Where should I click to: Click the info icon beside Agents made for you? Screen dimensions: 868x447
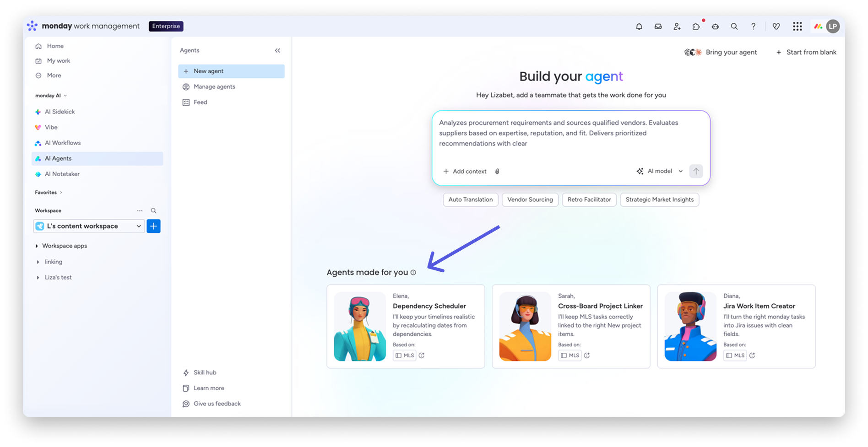click(x=413, y=273)
